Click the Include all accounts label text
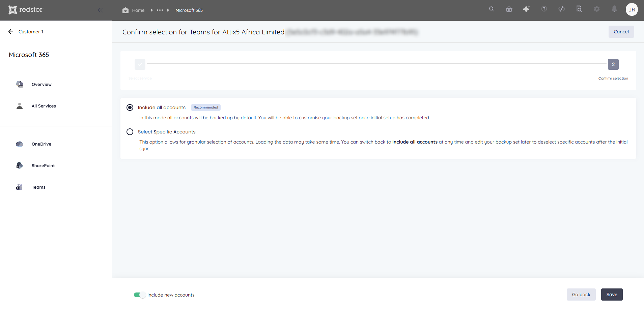The width and height of the screenshot is (644, 309). [162, 107]
